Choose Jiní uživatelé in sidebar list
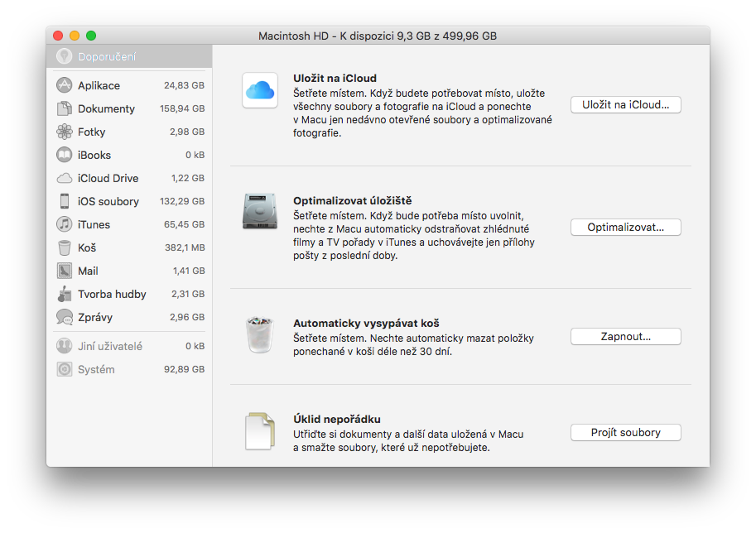 pos(109,346)
